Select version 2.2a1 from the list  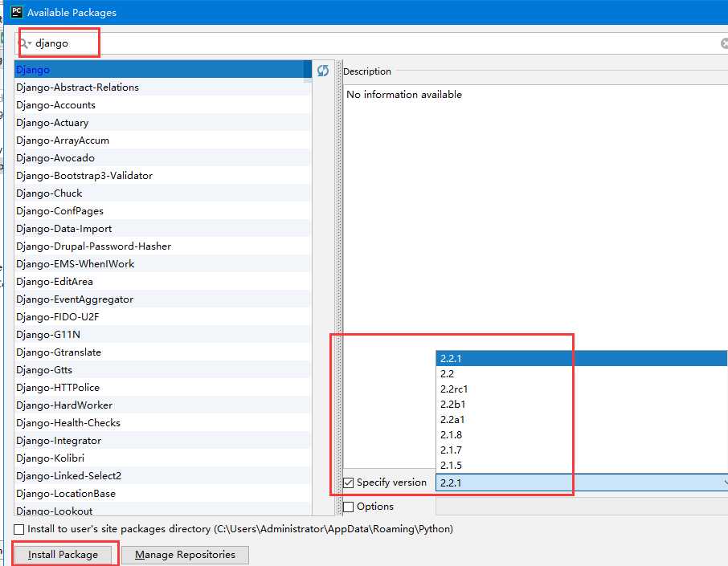(582, 419)
